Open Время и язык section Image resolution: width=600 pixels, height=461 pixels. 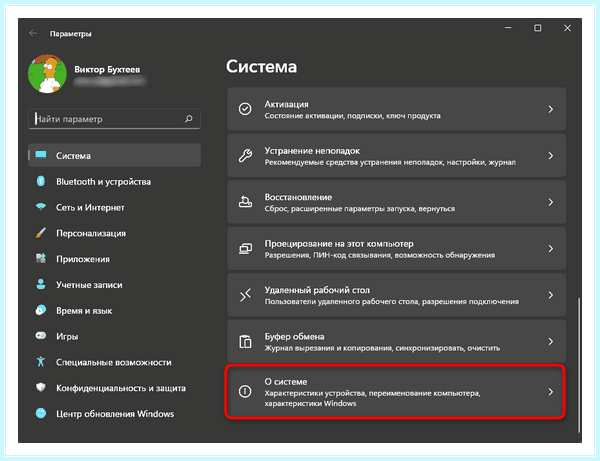click(114, 310)
